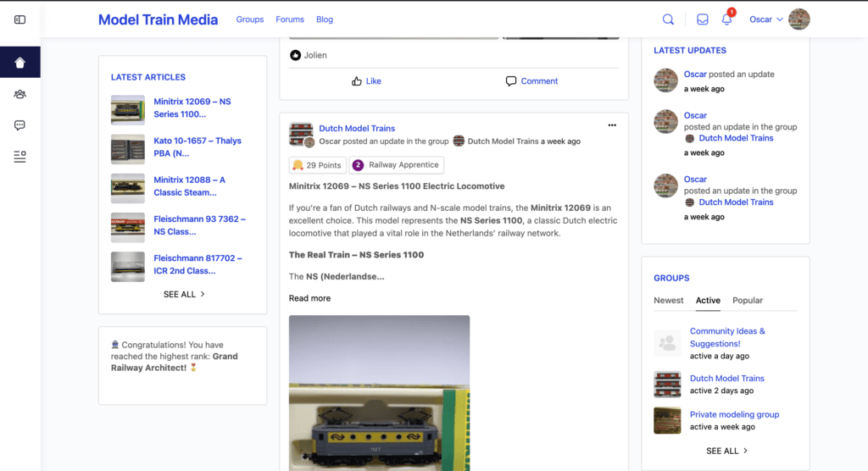
Task: Toggle the sidebar panel collapse icon
Action: tap(20, 19)
